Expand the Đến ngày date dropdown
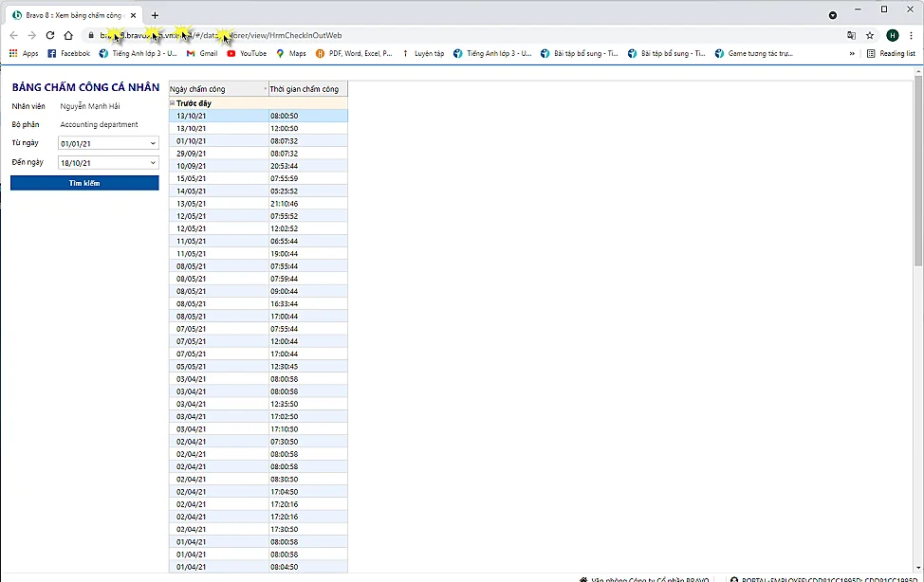 pyautogui.click(x=153, y=163)
